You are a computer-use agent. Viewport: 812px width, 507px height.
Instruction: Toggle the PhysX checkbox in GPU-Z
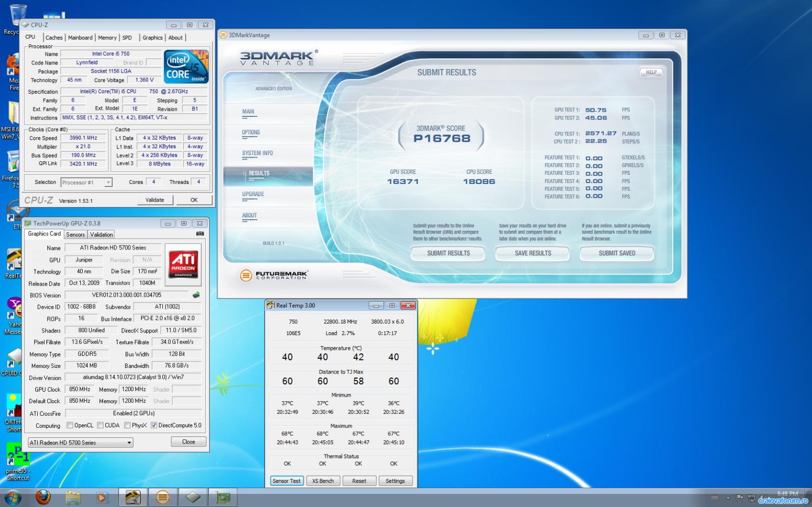[x=127, y=425]
